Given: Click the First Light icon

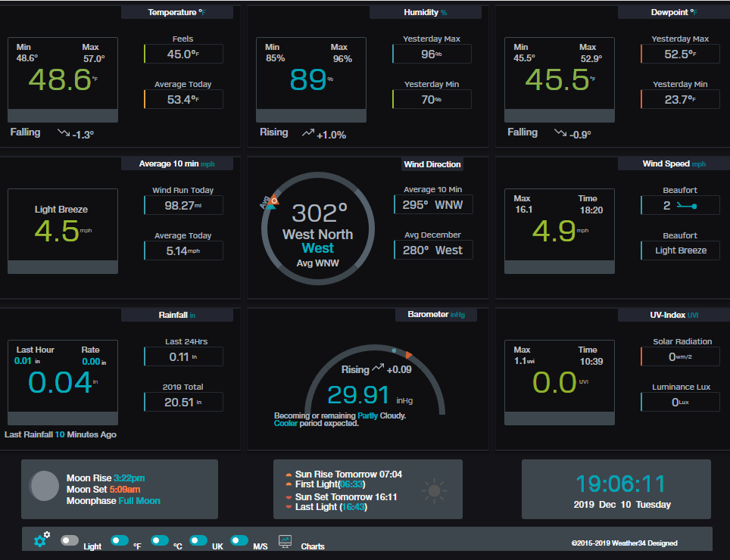Looking at the screenshot, I should tap(289, 484).
